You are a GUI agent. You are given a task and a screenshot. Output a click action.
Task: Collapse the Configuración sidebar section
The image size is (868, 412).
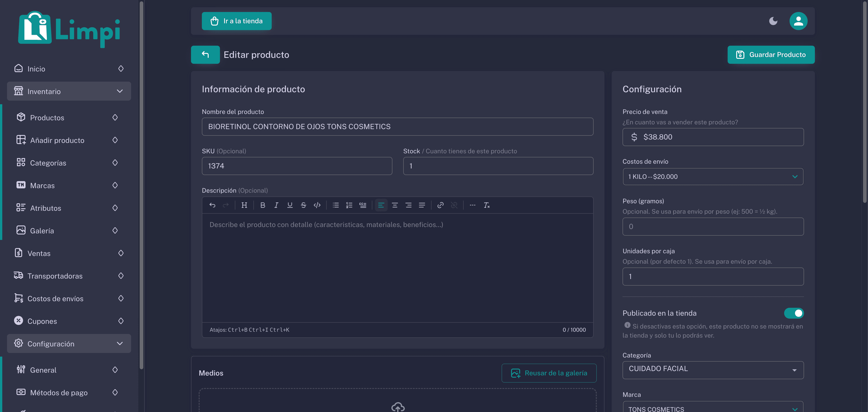(x=69, y=343)
